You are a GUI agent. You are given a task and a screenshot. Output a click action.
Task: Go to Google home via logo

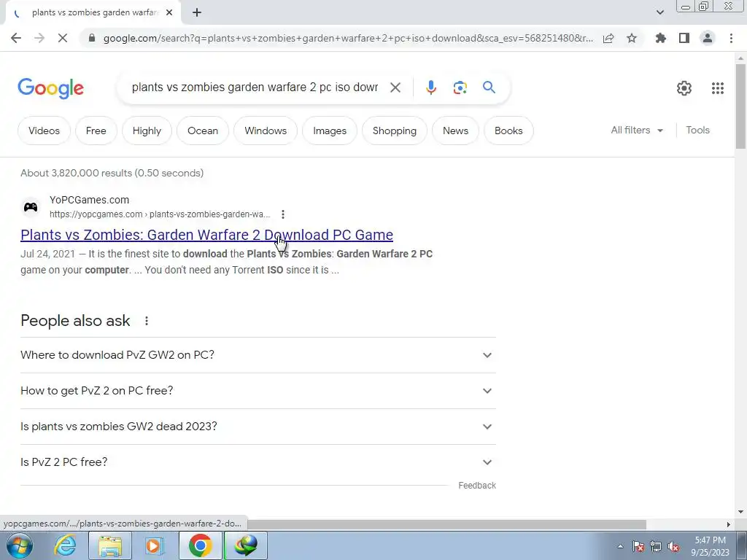tap(50, 88)
